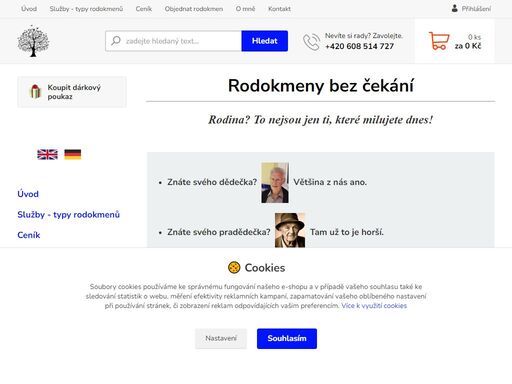Open Služby - typy rodokmenů in top menu
The height and width of the screenshot is (384, 512).
[86, 9]
